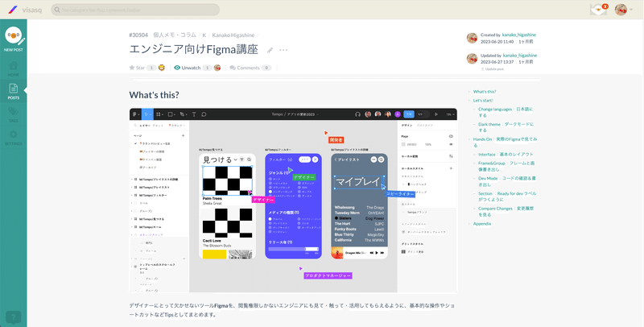Open the Kanako Higashine breadcrumb category

click(x=233, y=35)
